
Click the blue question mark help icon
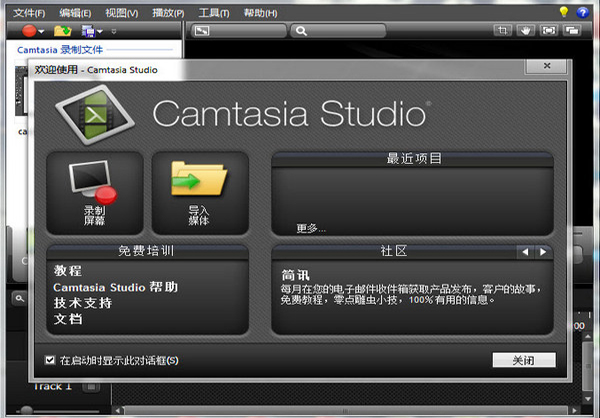coord(582,12)
